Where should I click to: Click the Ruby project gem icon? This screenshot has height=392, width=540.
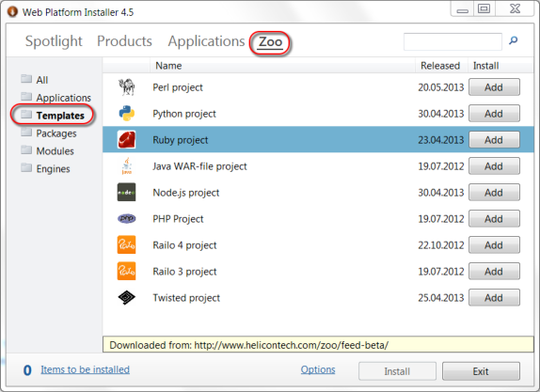tap(126, 140)
